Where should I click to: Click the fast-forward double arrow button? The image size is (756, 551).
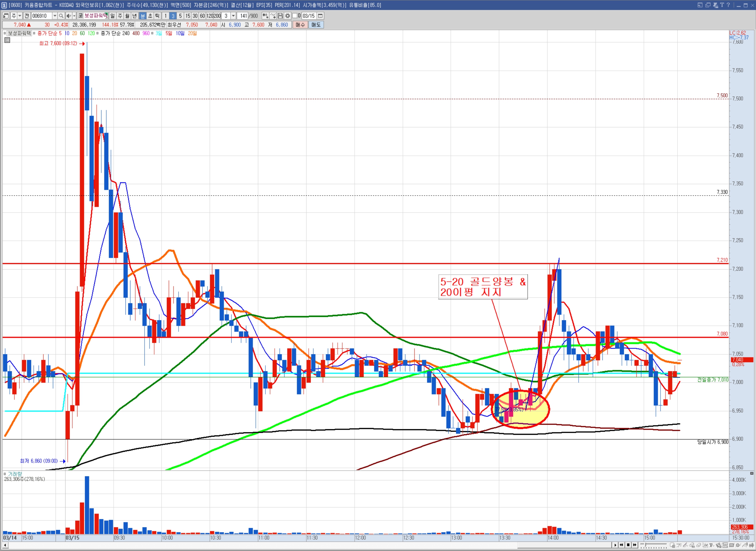[635, 545]
